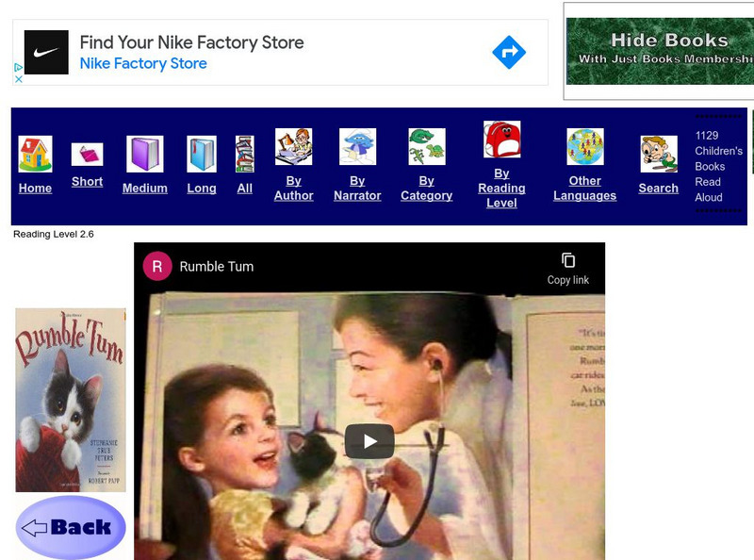The height and width of the screenshot is (560, 754).
Task: Open the Home text link
Action: (x=35, y=189)
